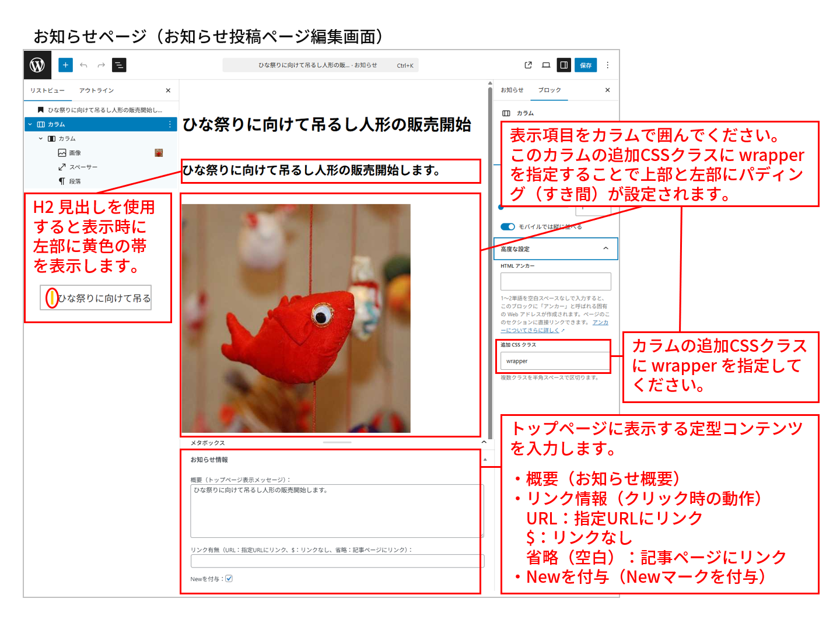The width and height of the screenshot is (840, 630).
Task: Collapse the カラム item in the list view
Action: coord(29,124)
